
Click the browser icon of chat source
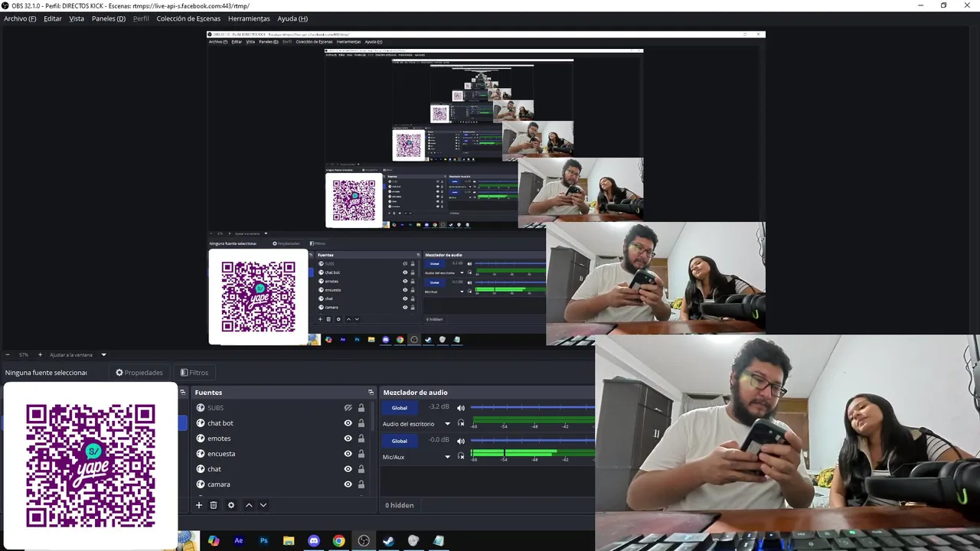(201, 469)
